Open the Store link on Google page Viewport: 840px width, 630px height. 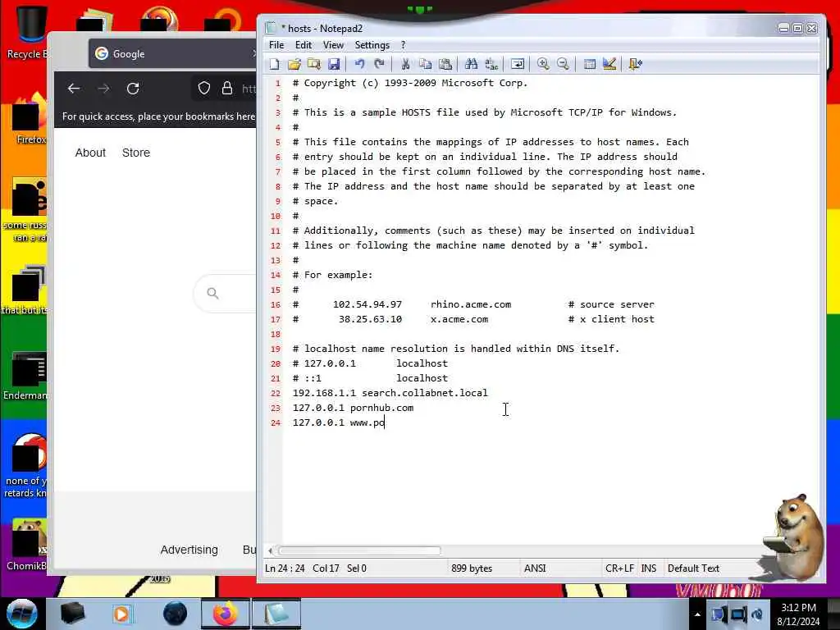tap(136, 153)
